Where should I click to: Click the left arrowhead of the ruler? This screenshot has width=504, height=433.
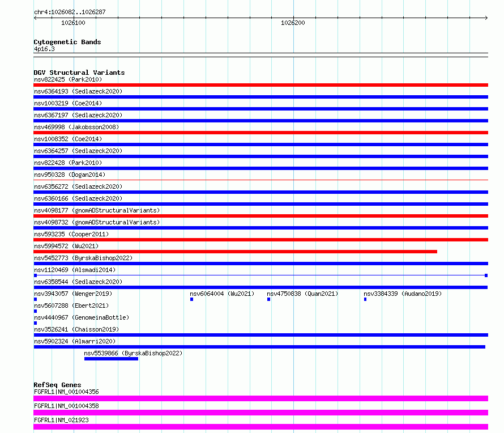click(35, 18)
